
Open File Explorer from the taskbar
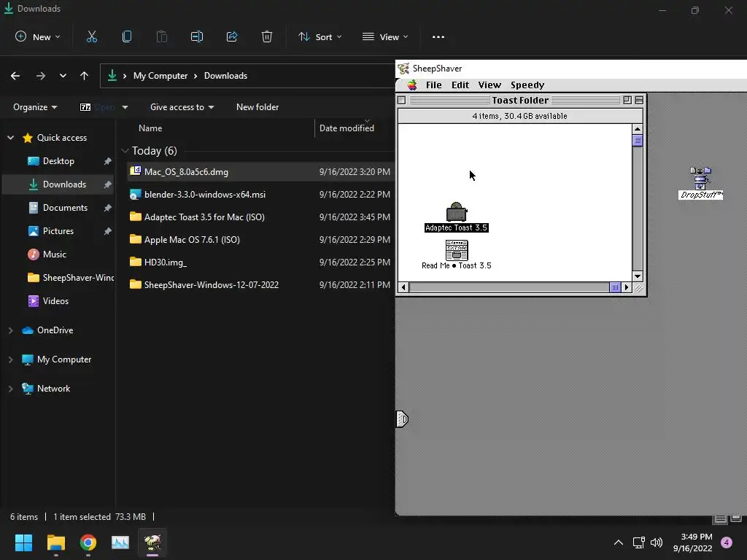55,542
